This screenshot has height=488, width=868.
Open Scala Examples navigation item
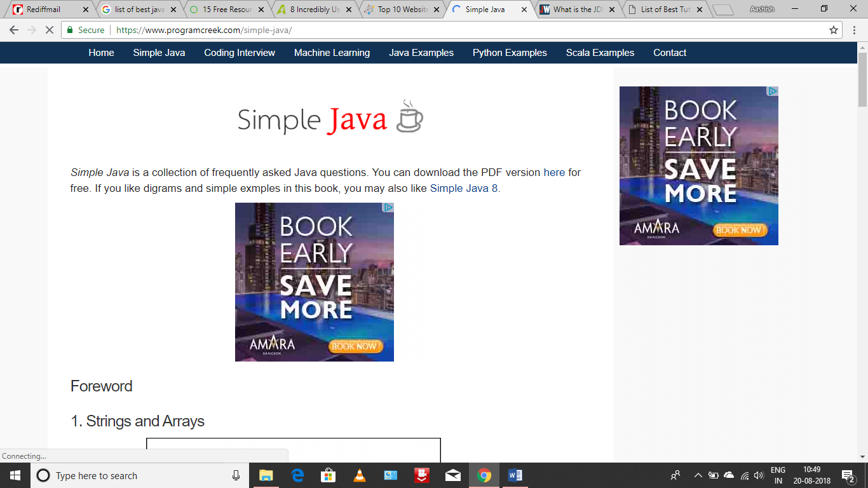tap(600, 53)
